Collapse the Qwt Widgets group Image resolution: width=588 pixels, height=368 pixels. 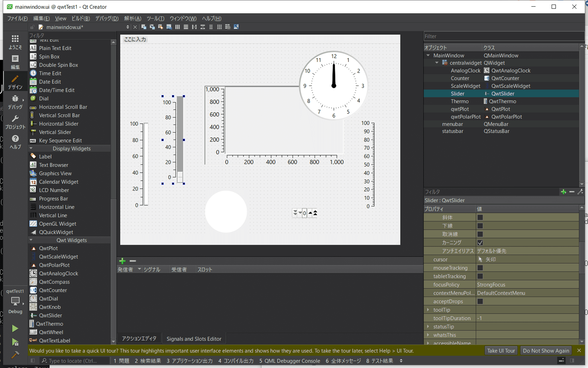click(31, 240)
